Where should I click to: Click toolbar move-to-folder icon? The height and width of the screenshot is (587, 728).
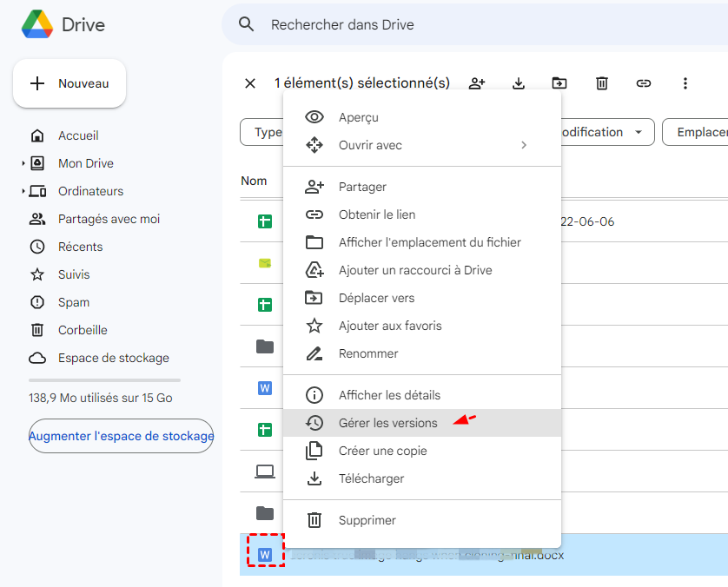559,83
